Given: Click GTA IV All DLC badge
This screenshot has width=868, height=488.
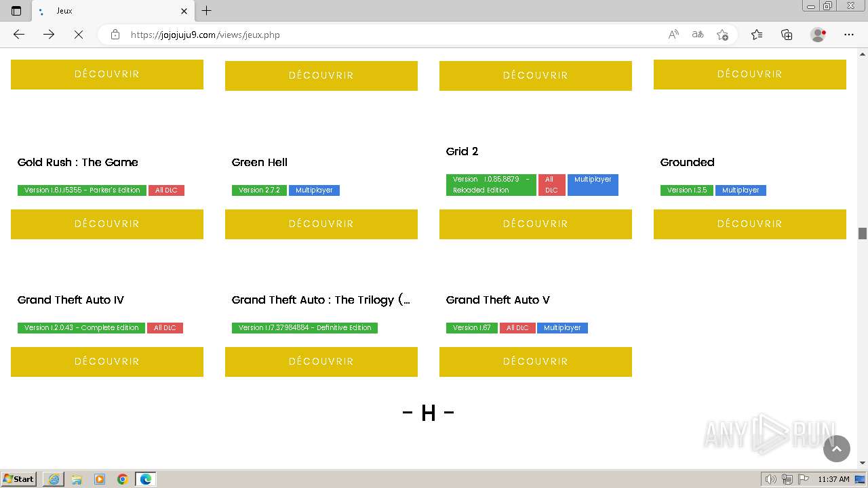Looking at the screenshot, I should (x=165, y=328).
